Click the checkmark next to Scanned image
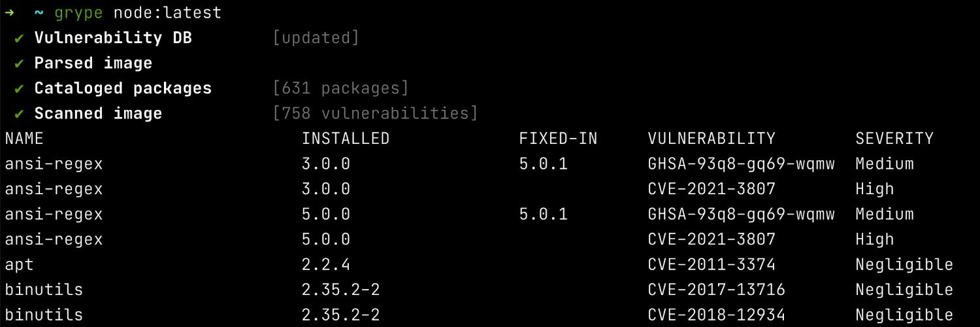This screenshot has width=980, height=327. (x=20, y=114)
